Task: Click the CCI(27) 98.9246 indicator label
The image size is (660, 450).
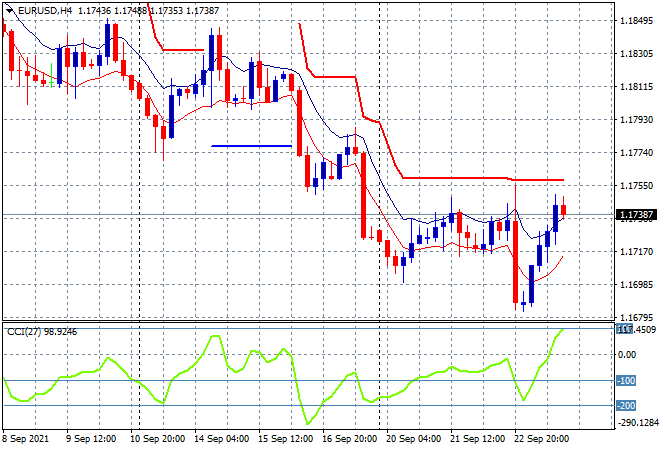Action: click(42, 332)
